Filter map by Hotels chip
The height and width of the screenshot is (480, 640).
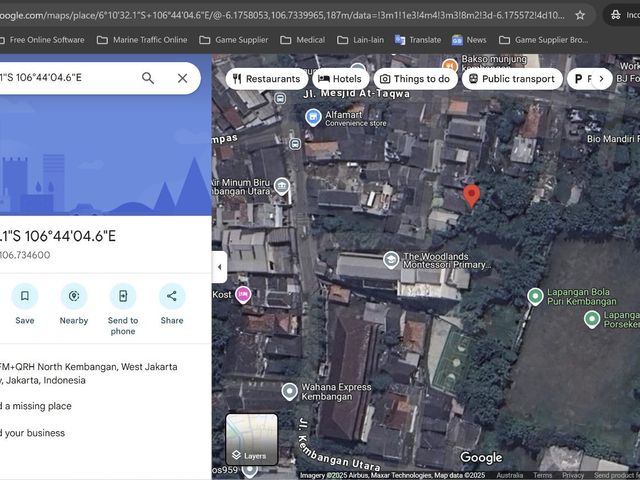click(x=340, y=79)
